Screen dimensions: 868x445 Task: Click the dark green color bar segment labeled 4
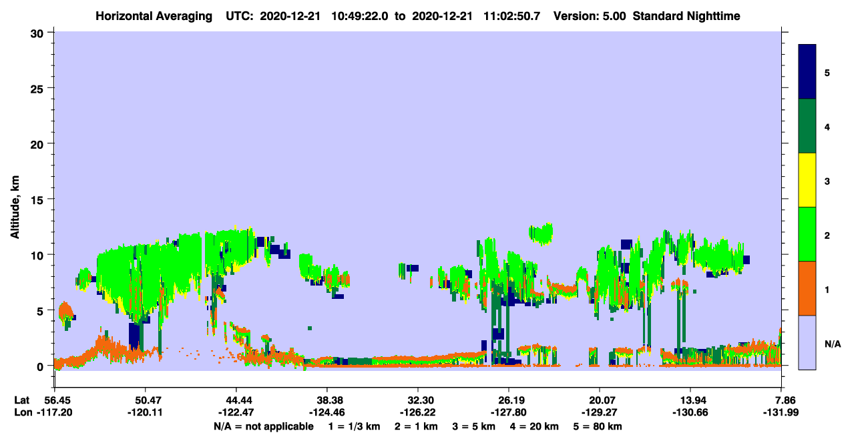(807, 126)
